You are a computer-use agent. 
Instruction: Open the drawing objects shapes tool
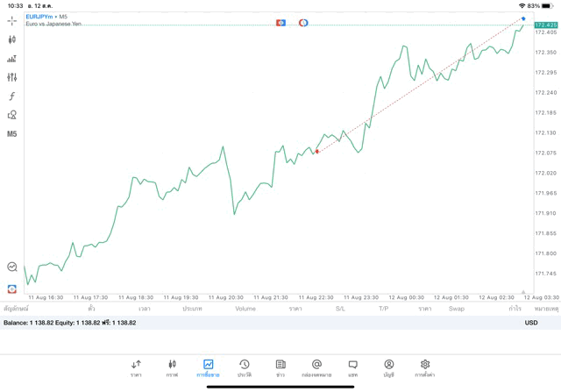tap(12, 115)
